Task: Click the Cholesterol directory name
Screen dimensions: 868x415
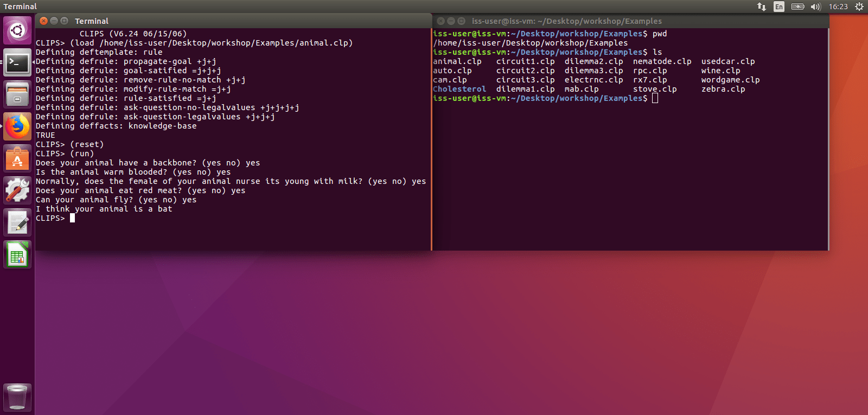Action: click(x=459, y=89)
